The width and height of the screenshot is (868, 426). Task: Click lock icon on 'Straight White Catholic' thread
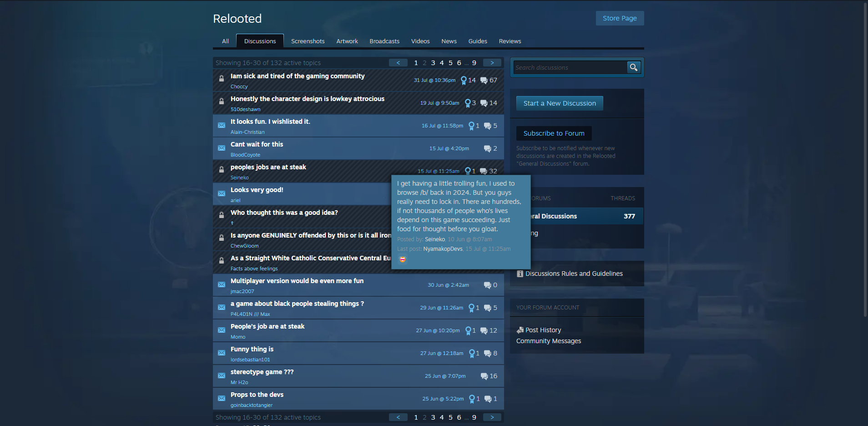(x=222, y=260)
